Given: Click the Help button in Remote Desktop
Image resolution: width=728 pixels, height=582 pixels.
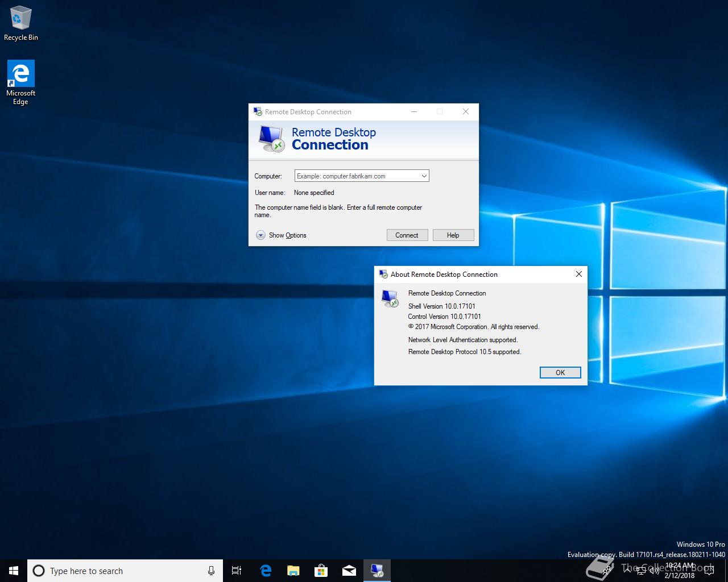Looking at the screenshot, I should tap(453, 235).
